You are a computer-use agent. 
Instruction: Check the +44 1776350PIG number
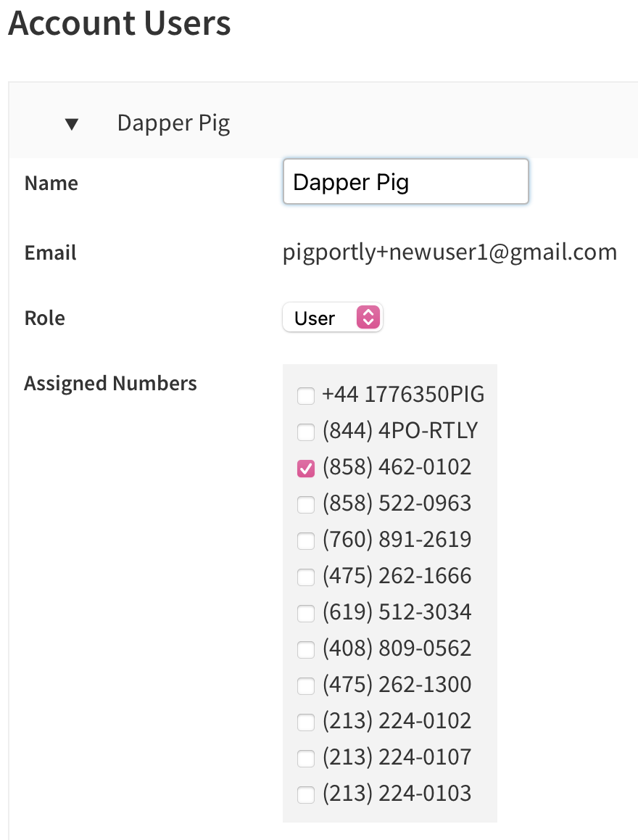pyautogui.click(x=306, y=396)
